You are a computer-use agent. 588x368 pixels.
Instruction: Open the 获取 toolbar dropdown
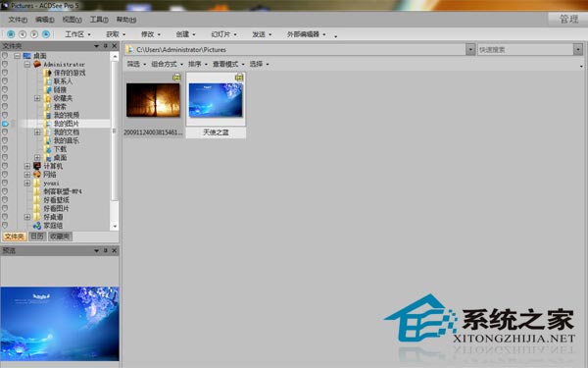pos(116,34)
